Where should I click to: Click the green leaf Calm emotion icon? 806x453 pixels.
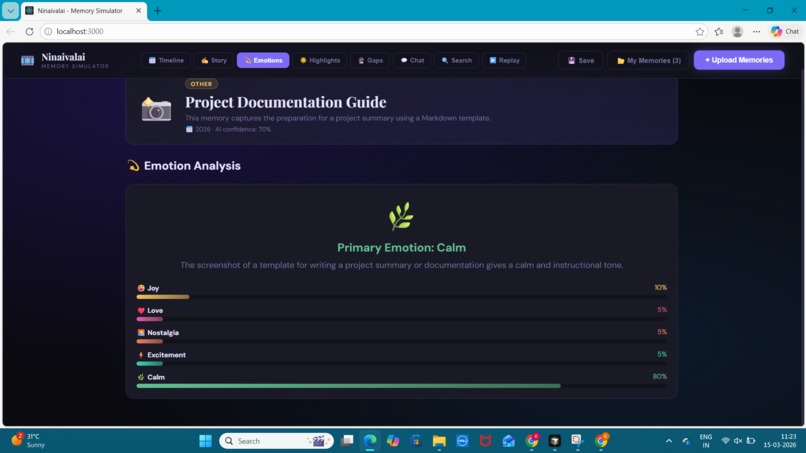[x=401, y=216]
